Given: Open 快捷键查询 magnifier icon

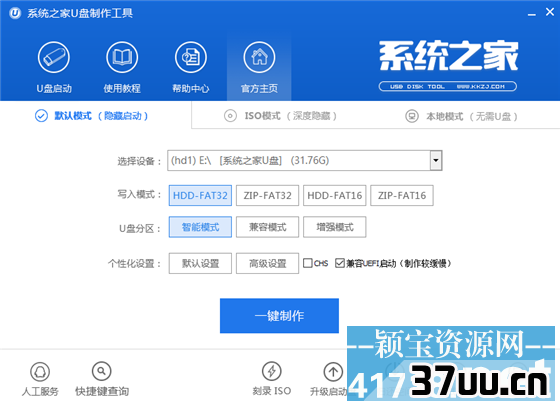Looking at the screenshot, I should point(101,371).
